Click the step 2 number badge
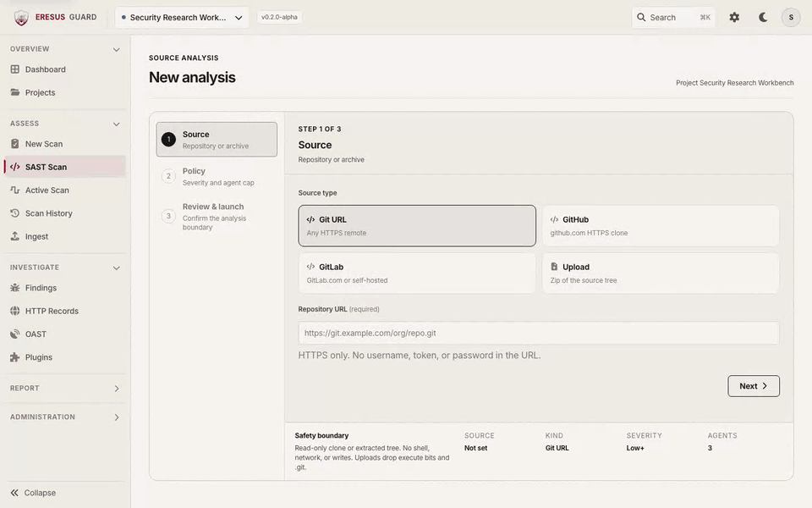812x508 pixels. click(x=168, y=176)
